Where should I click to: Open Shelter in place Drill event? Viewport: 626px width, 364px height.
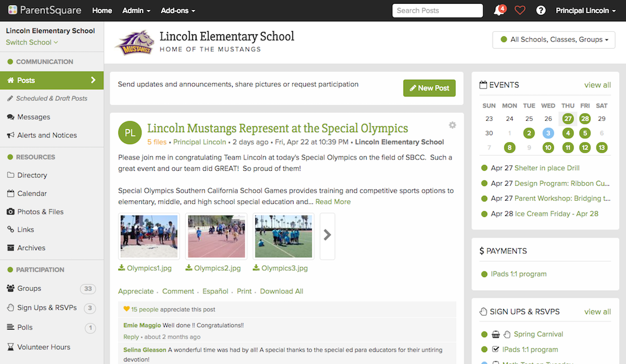click(x=547, y=168)
